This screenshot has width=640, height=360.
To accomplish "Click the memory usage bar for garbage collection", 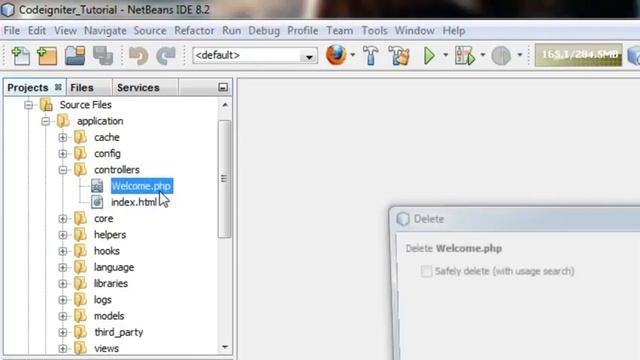I will 578,55.
